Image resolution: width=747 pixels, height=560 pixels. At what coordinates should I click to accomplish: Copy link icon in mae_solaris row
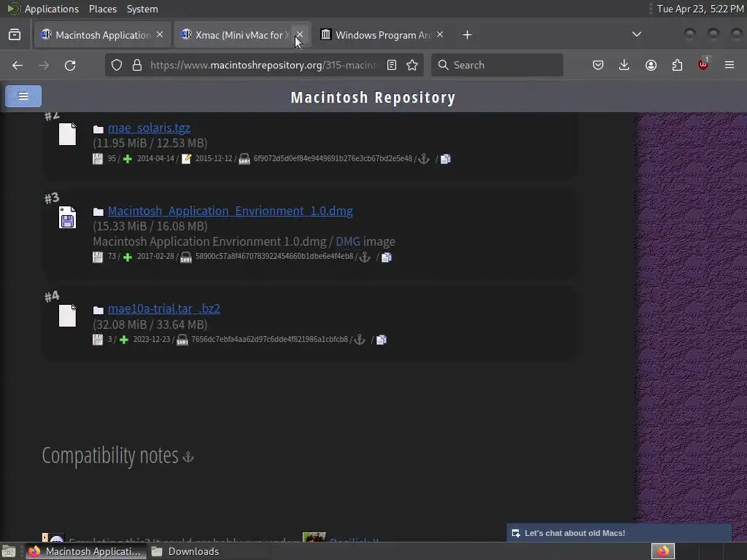click(446, 159)
